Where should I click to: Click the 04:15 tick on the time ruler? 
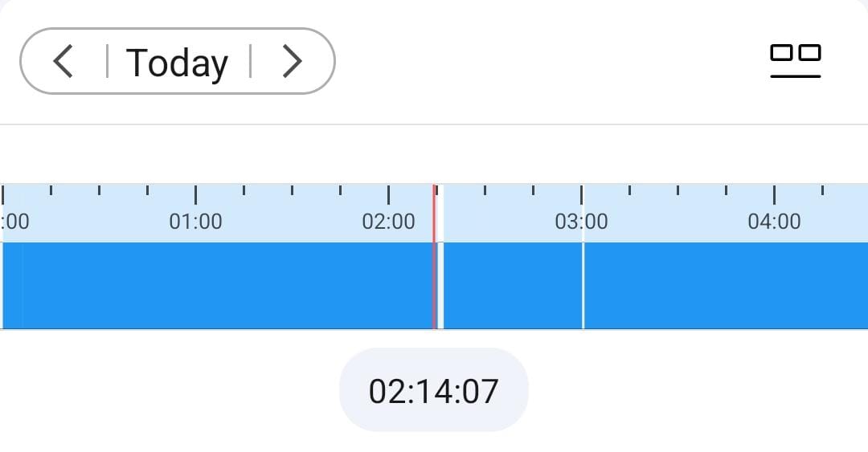(822, 191)
